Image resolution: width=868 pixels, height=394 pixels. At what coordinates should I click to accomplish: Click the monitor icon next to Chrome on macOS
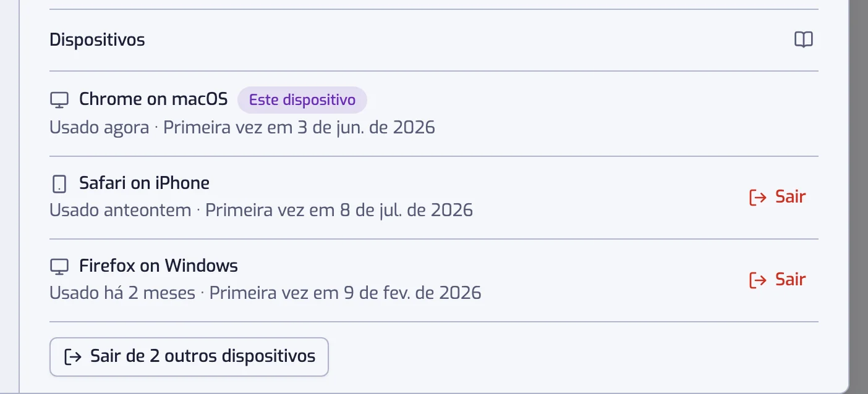pos(59,99)
